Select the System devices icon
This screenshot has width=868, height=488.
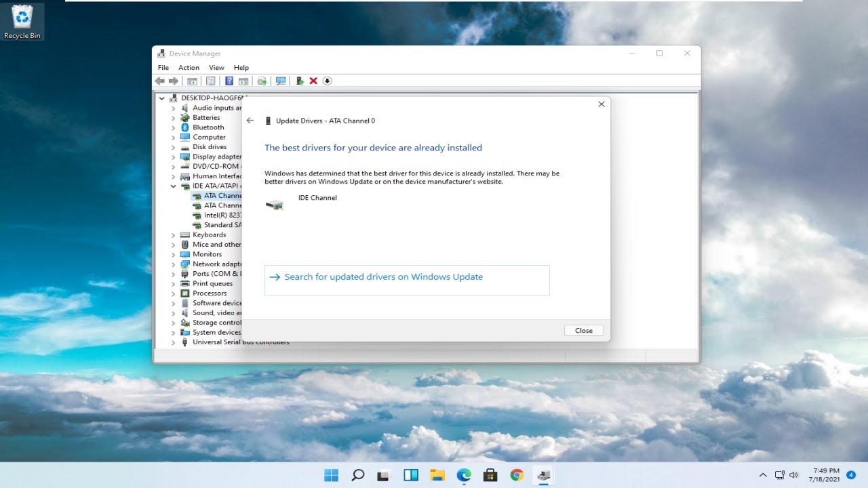[184, 333]
